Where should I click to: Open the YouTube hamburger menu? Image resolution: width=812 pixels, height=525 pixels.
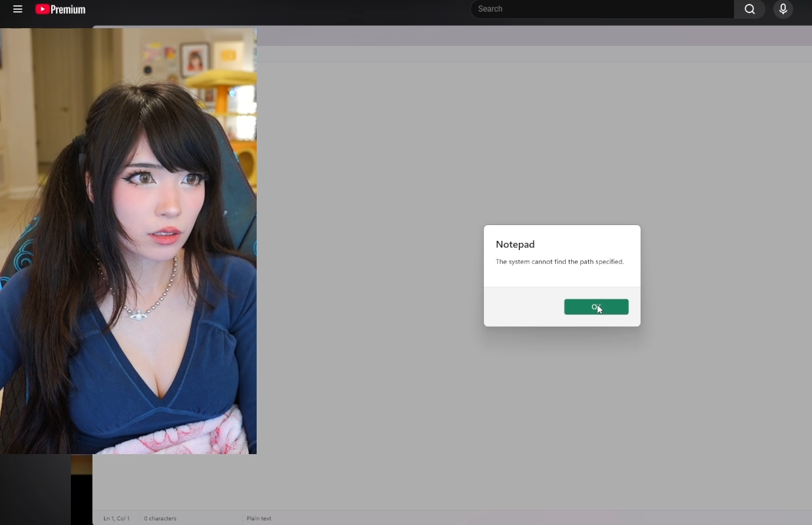coord(18,9)
